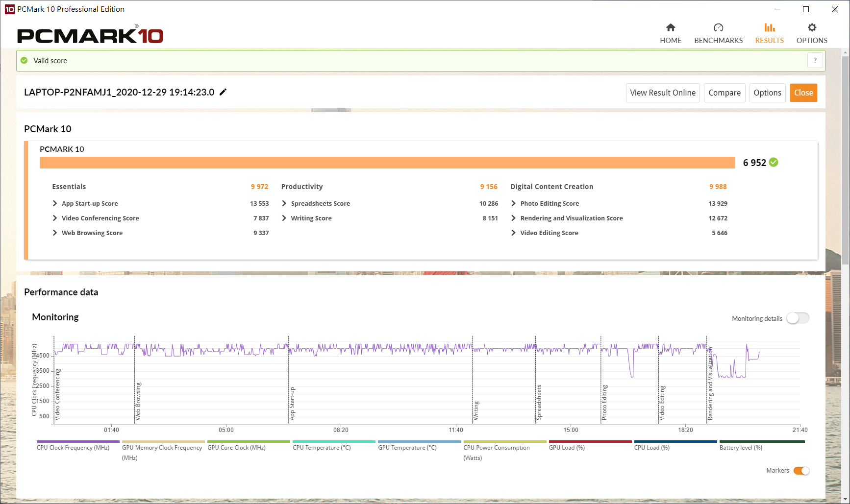Click the PCMark 10 app icon in title bar
The height and width of the screenshot is (504, 850).
click(9, 9)
